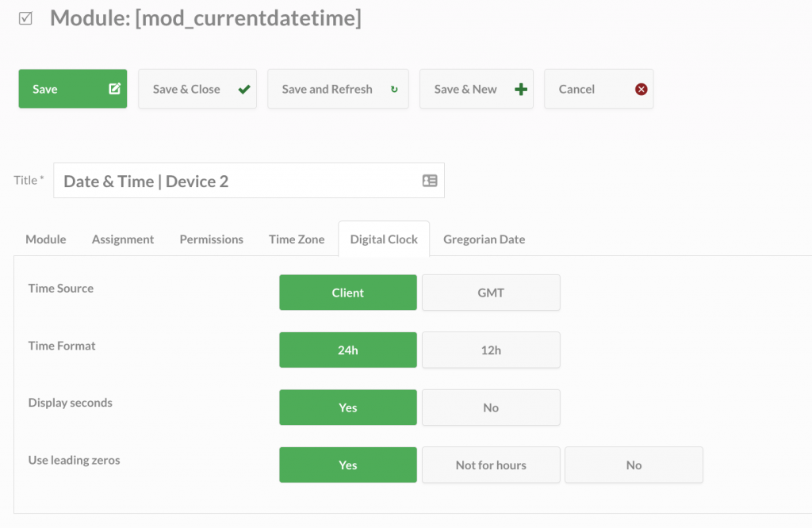The height and width of the screenshot is (528, 812).
Task: Go to the Permissions tab
Action: [211, 239]
